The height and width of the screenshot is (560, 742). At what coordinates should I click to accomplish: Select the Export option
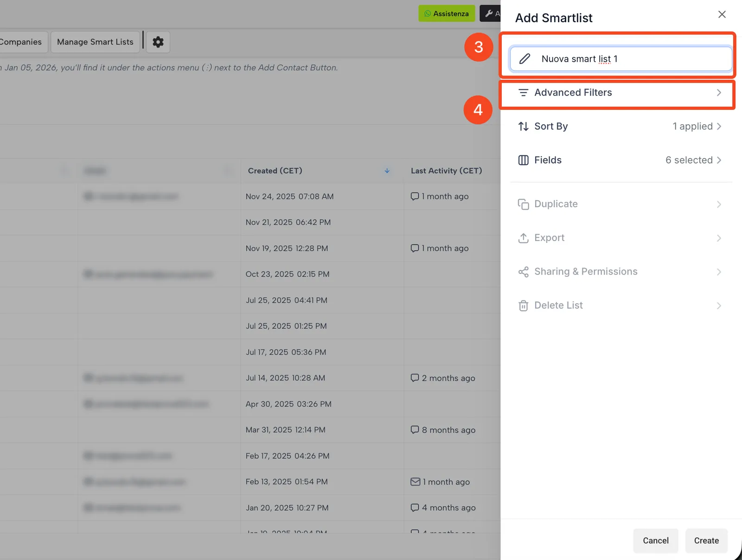[620, 238]
